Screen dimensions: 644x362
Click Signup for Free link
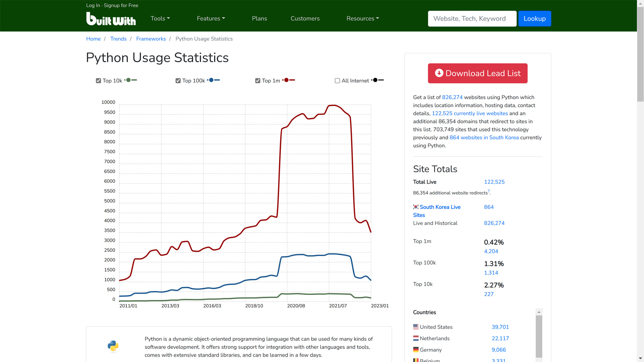(x=121, y=5)
